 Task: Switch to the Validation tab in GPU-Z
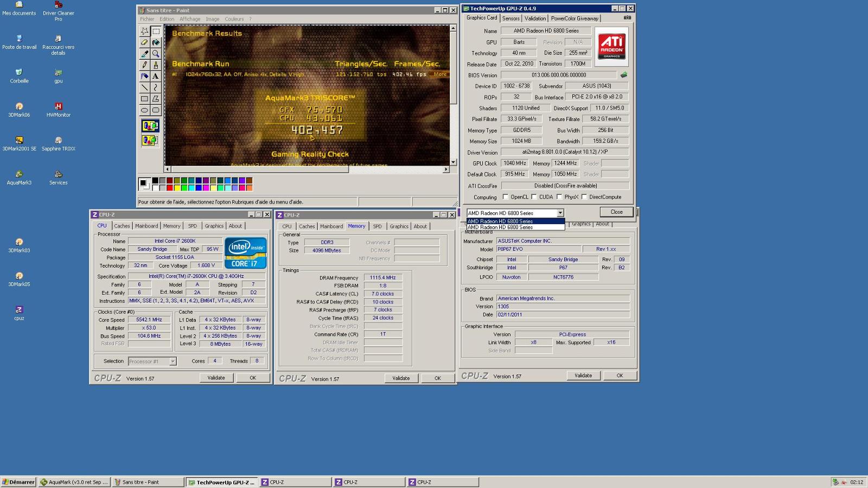click(x=535, y=18)
